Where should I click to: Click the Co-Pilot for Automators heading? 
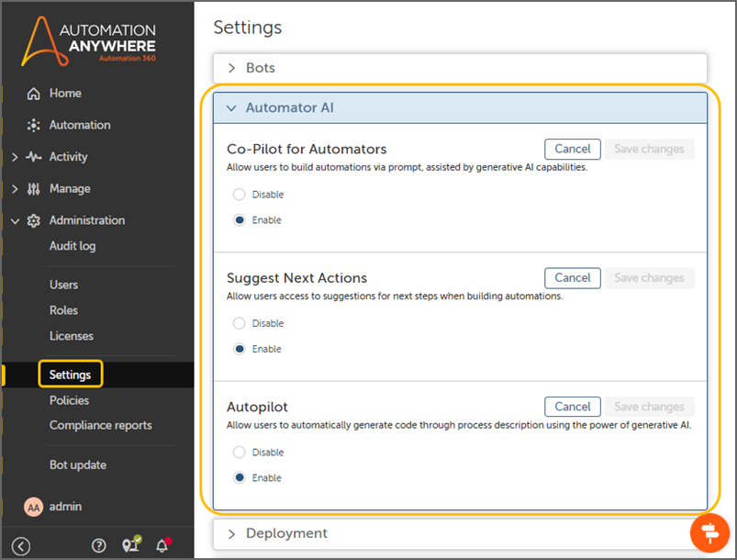coord(307,150)
